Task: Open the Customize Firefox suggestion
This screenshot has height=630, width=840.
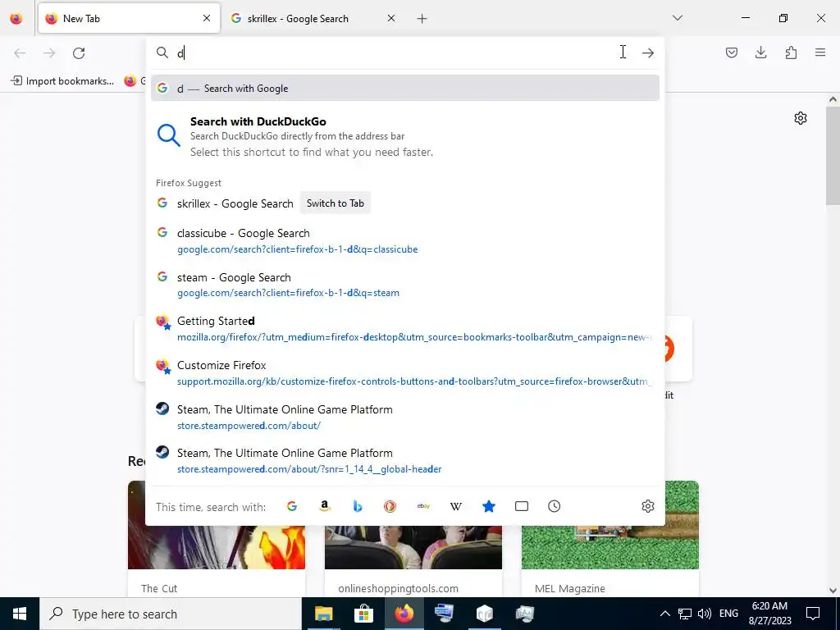Action: point(405,373)
